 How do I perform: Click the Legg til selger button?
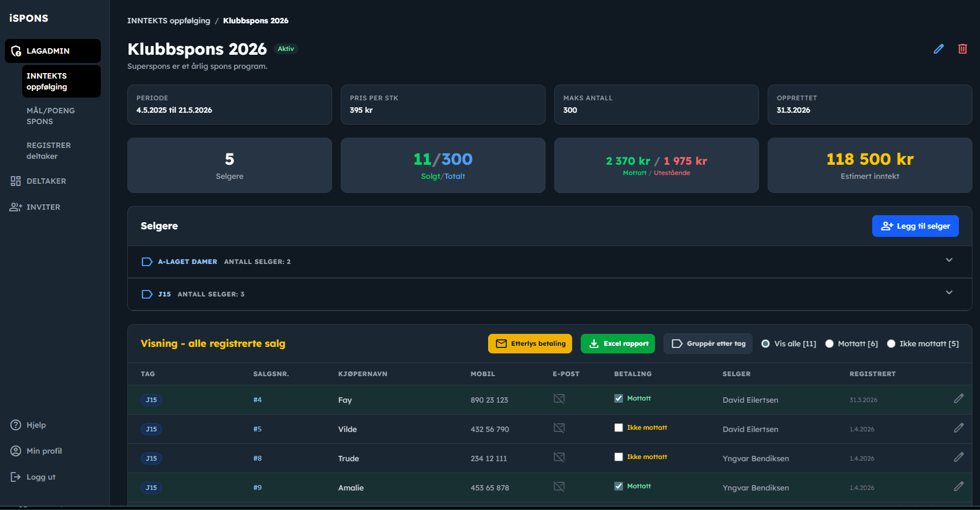coord(916,226)
